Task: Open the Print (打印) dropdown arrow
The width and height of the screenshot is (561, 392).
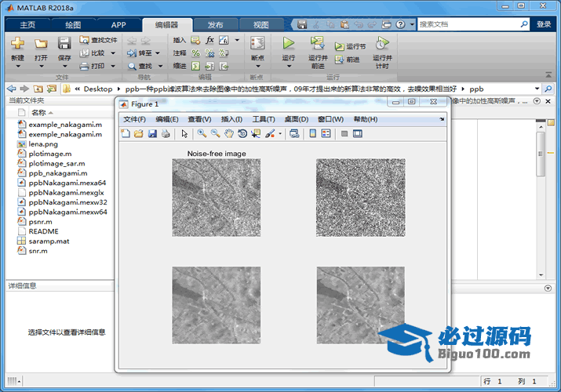Action: pos(113,66)
